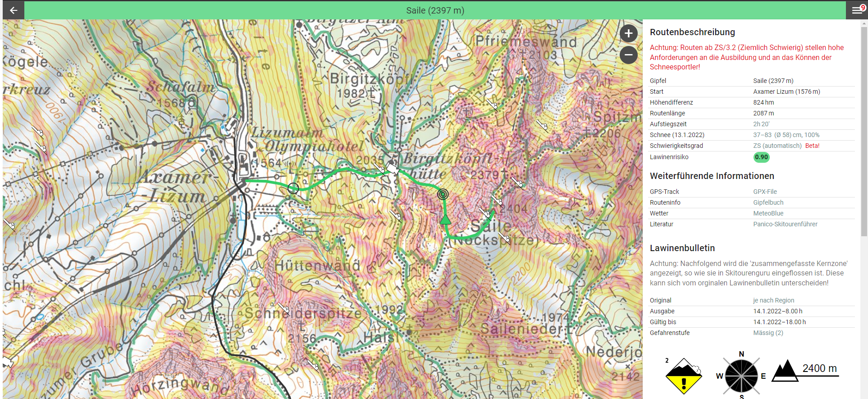This screenshot has height=399, width=868.
Task: Open the Gipfelbuch route info link
Action: click(768, 202)
